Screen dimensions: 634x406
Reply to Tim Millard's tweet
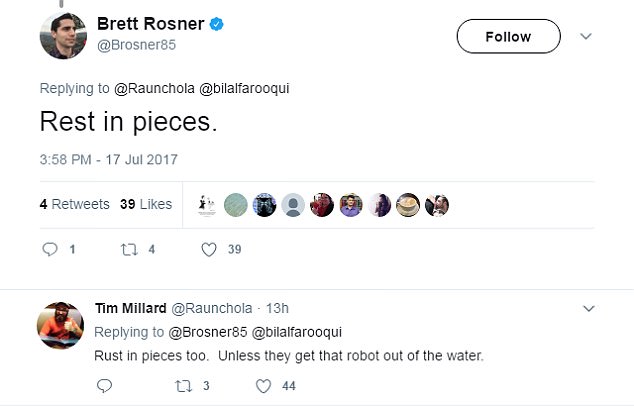point(102,385)
